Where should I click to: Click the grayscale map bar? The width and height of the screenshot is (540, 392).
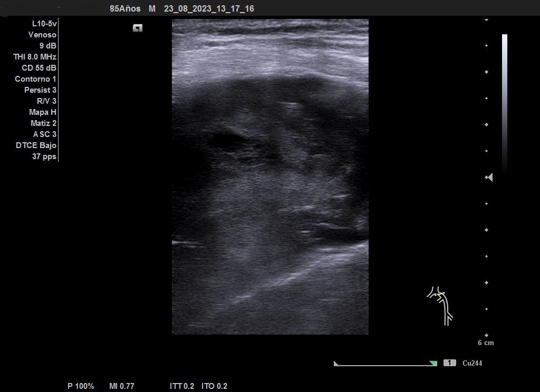[x=505, y=103]
